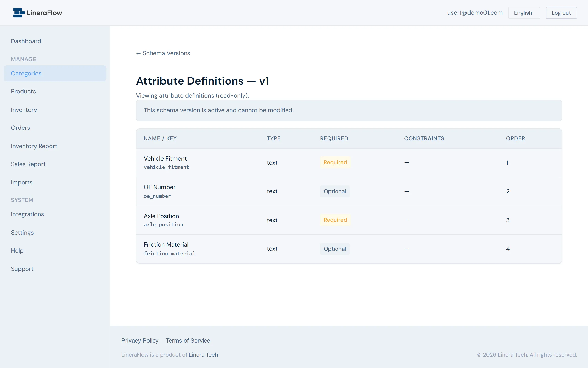Click the Attribute Definitions — v1 heading
The height and width of the screenshot is (368, 588).
click(202, 81)
